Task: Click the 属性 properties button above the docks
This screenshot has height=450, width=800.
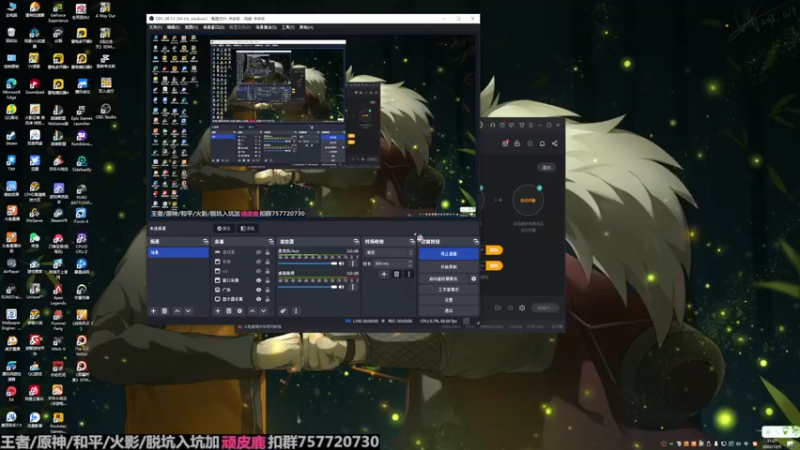Action: [x=224, y=229]
